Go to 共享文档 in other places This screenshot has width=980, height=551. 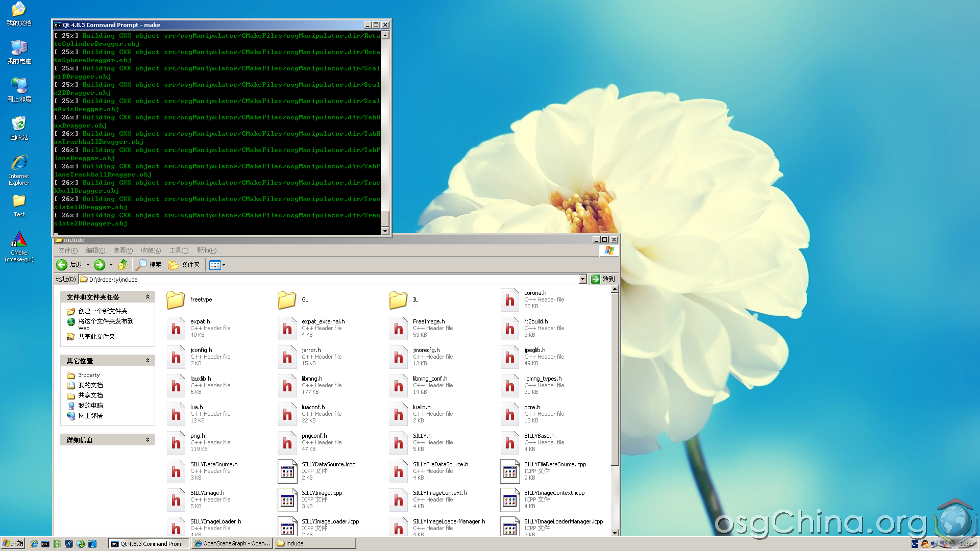click(90, 395)
